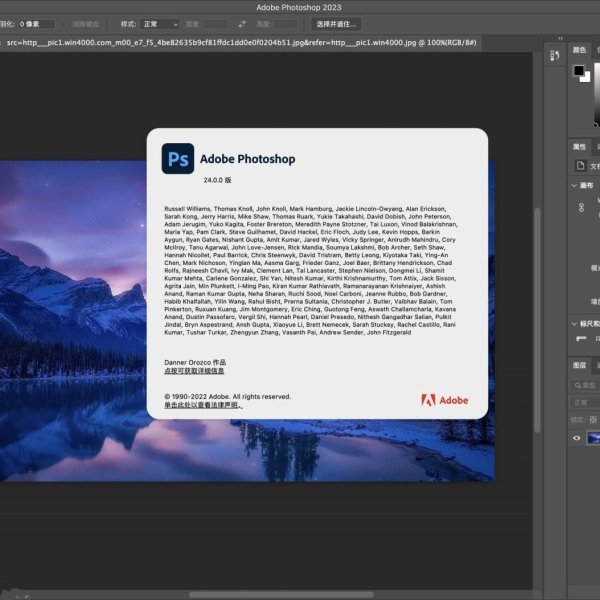Viewport: 600px width, 600px height.
Task: Click the horizontal canvas scrollbar at bottom
Action: pos(281,595)
